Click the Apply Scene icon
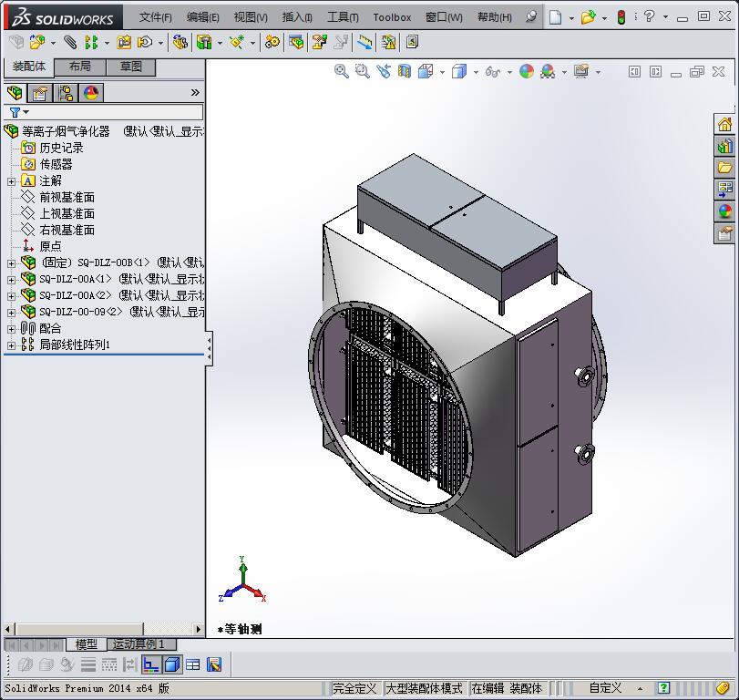Screen dimensions: 739x700 click(x=548, y=72)
